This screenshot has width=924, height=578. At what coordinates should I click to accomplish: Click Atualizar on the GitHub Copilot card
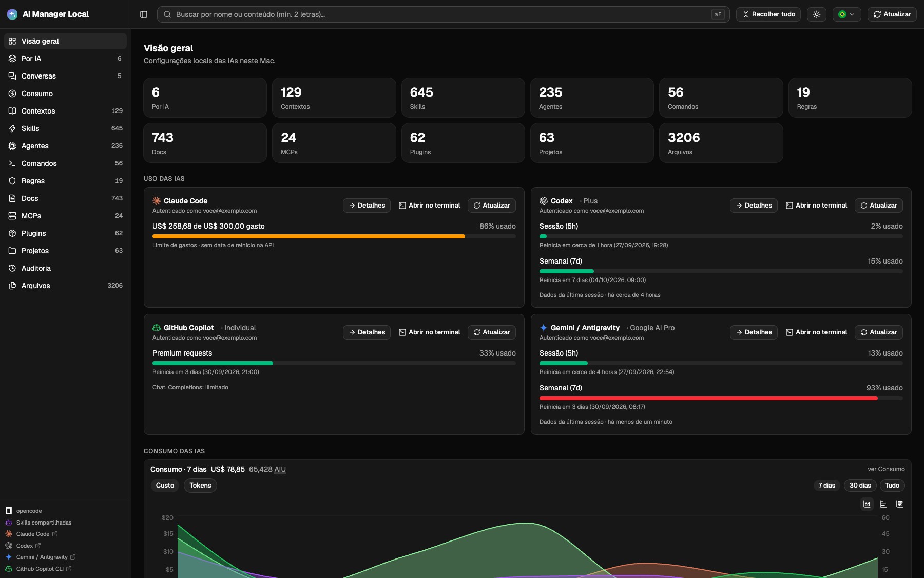492,332
